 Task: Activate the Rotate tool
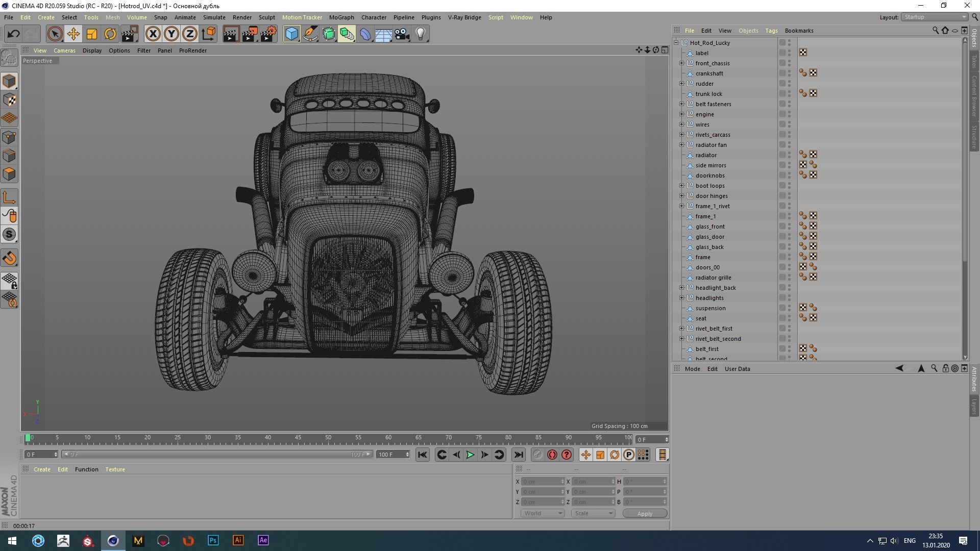110,34
